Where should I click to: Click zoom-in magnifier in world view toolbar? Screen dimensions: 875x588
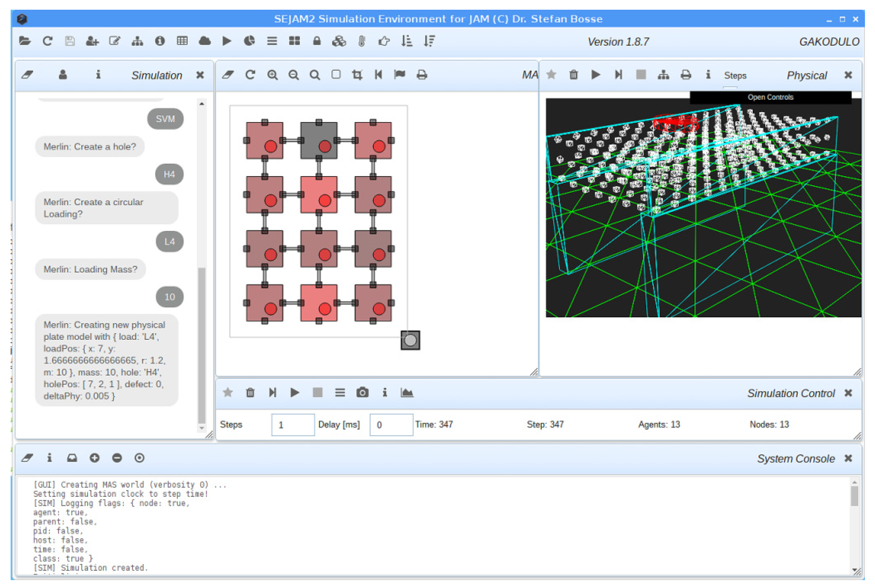click(272, 75)
